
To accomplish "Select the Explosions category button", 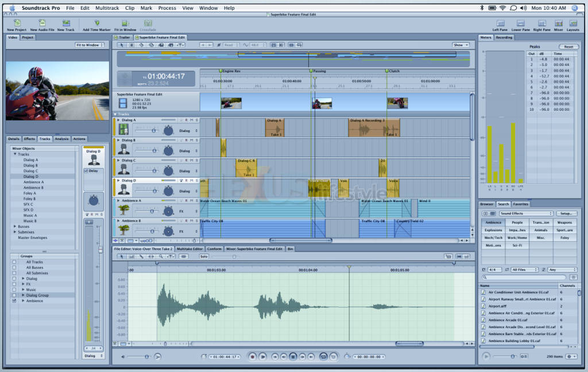I will tap(493, 230).
